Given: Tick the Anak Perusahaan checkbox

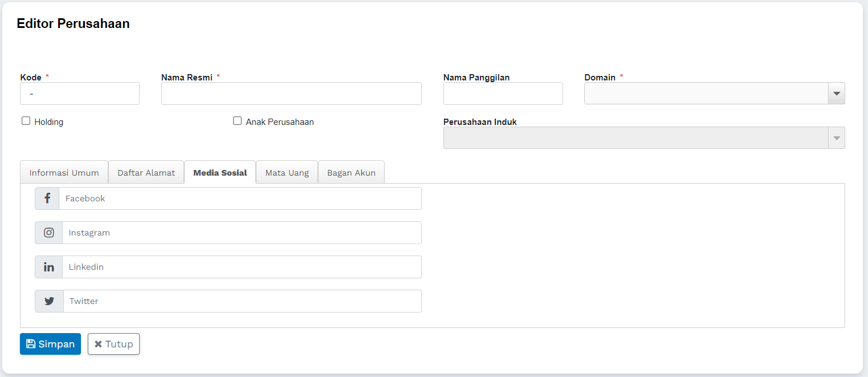Looking at the screenshot, I should [x=238, y=121].
